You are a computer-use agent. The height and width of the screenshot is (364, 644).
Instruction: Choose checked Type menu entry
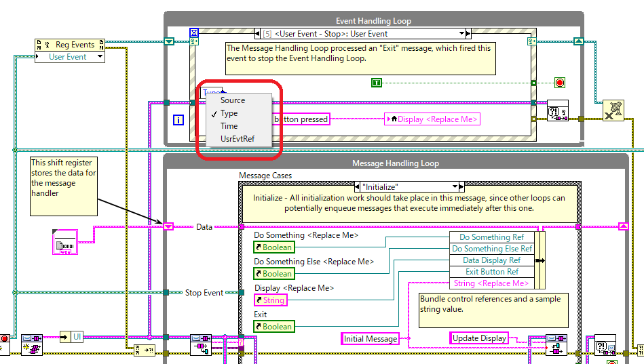tap(239, 113)
